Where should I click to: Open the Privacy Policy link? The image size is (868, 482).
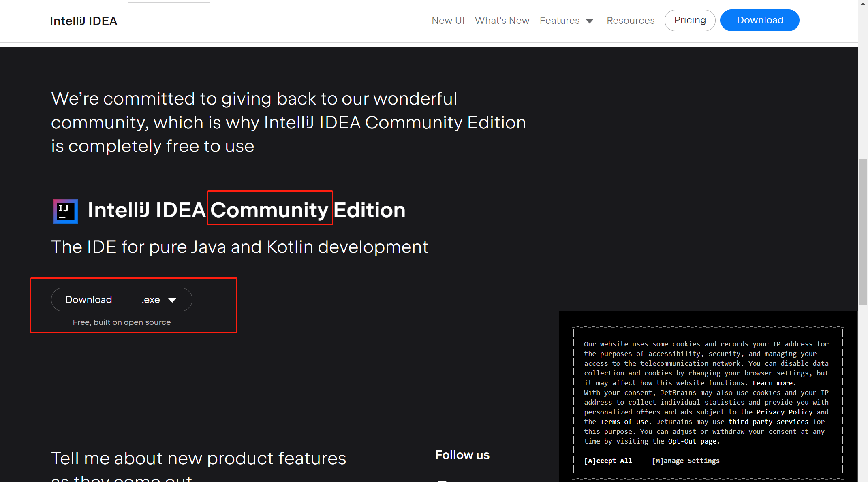click(784, 412)
